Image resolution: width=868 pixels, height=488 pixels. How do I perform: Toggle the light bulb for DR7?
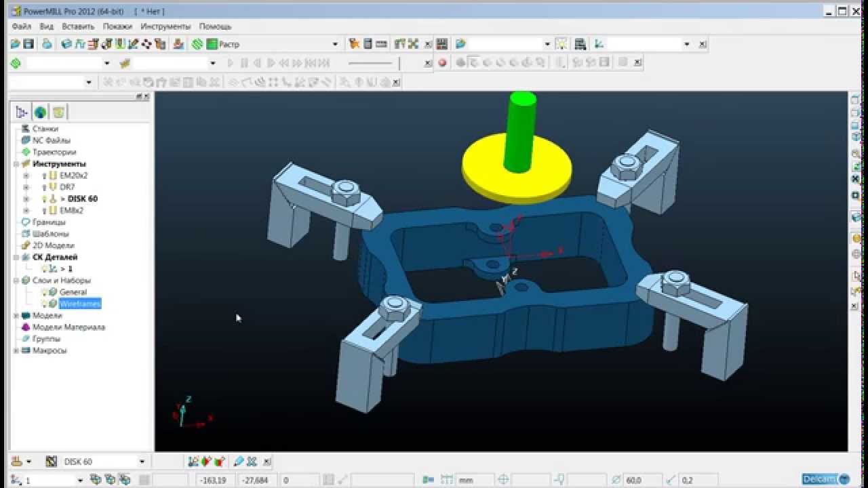pos(44,187)
